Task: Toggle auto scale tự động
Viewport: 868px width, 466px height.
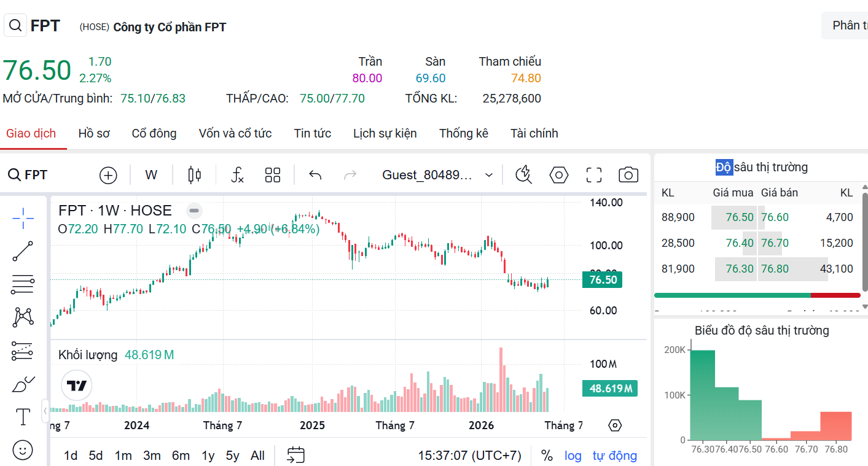Action: (615, 456)
